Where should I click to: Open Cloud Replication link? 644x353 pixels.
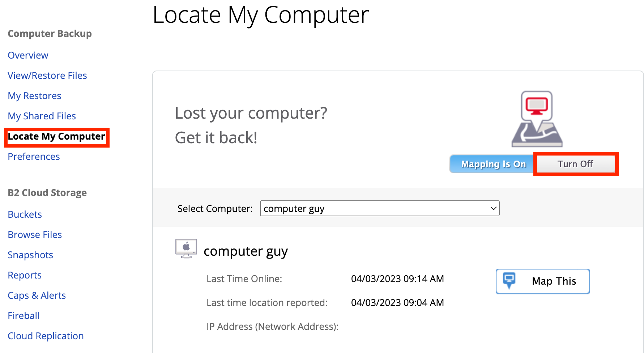[46, 336]
